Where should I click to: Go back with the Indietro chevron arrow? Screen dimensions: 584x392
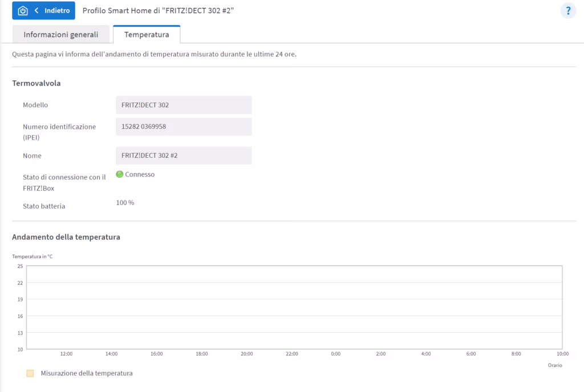click(36, 10)
